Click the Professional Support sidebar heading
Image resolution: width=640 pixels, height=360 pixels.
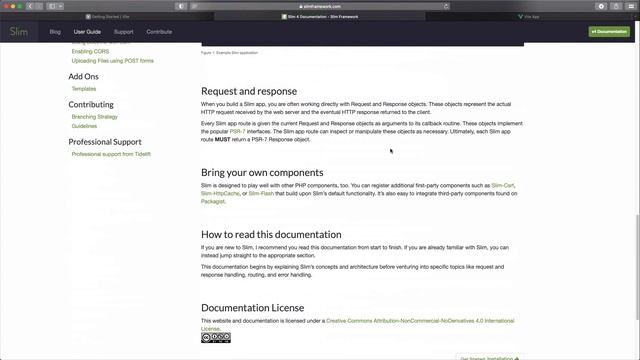[105, 142]
